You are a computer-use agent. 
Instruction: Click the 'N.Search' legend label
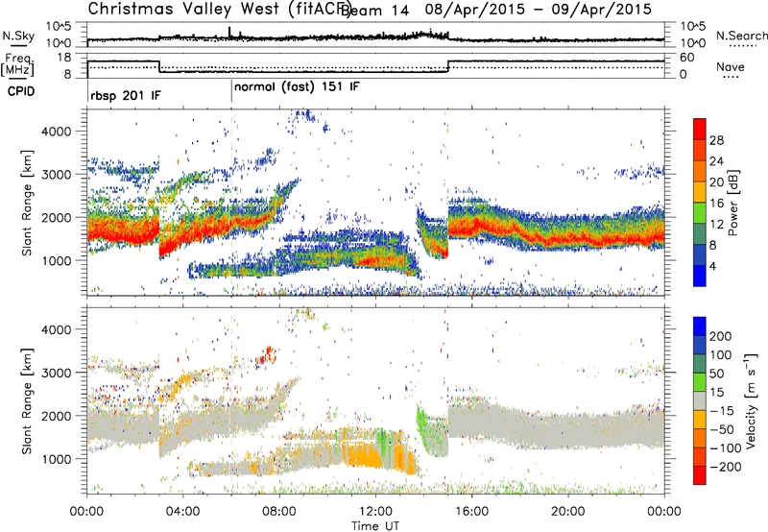pyautogui.click(x=741, y=36)
